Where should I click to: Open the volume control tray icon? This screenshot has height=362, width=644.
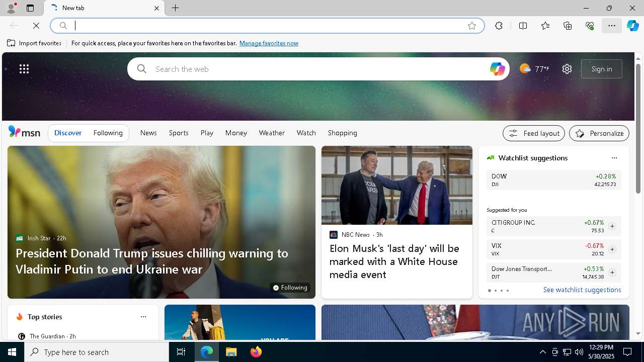(x=579, y=352)
